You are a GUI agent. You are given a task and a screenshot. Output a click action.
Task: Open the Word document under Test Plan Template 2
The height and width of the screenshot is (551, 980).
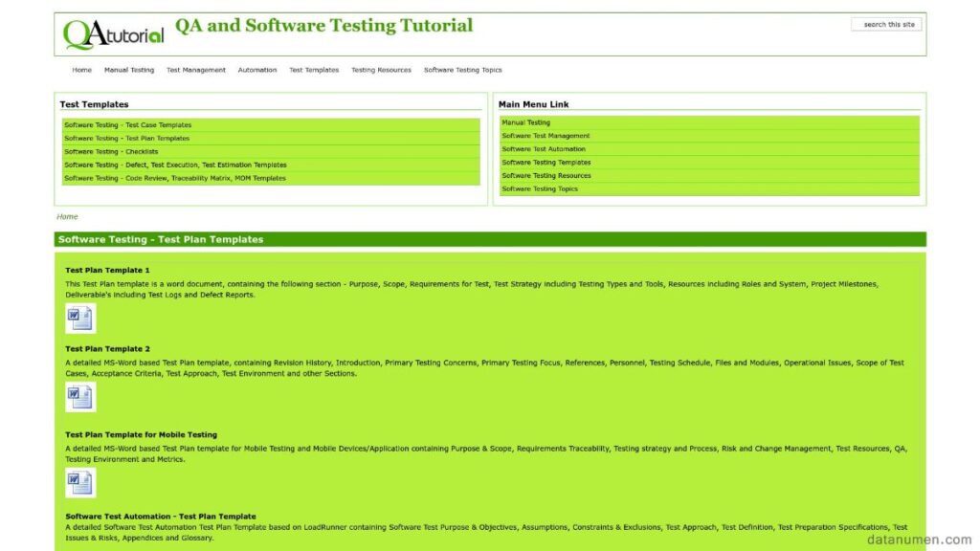click(81, 397)
